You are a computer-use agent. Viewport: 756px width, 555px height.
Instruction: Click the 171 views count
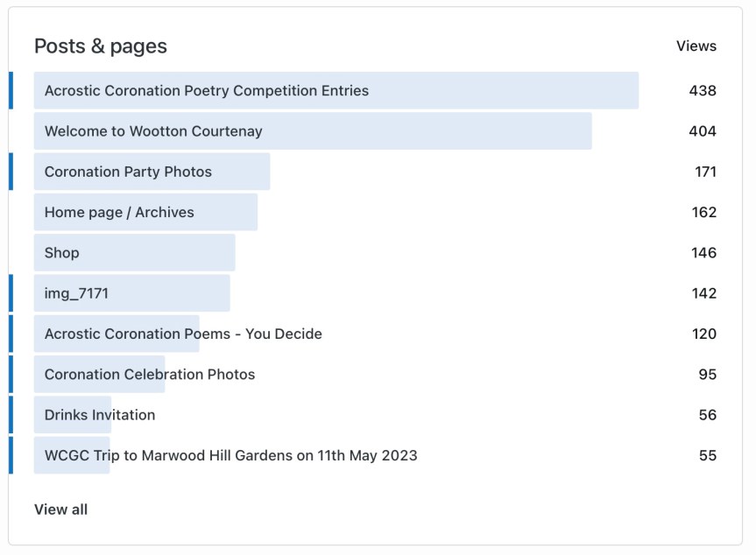tap(705, 172)
